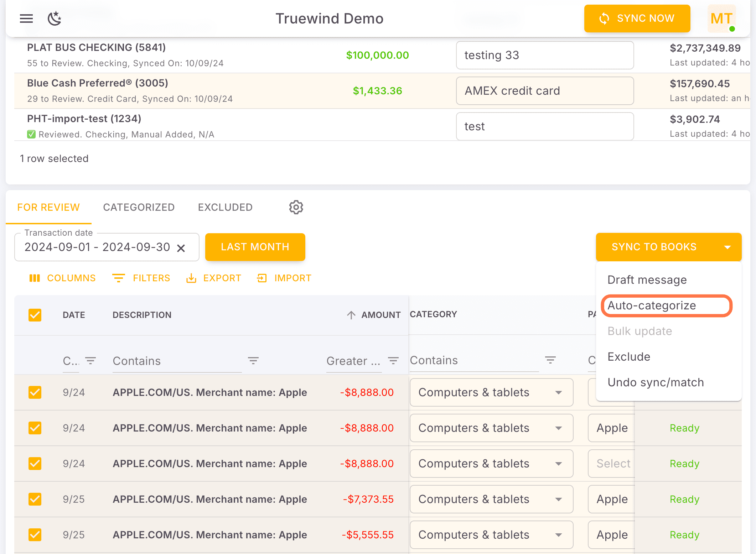
Task: Switch to the CATEGORIZED tab
Action: point(139,207)
